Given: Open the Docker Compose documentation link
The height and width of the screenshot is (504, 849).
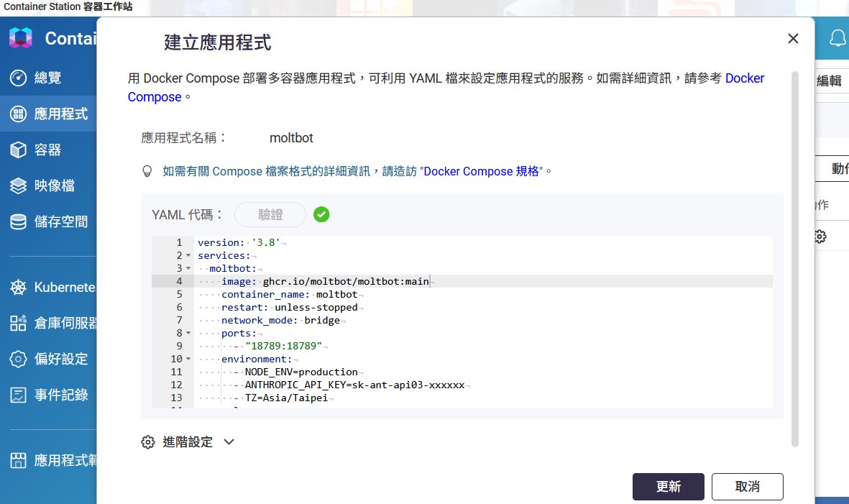Looking at the screenshot, I should pos(744,78).
